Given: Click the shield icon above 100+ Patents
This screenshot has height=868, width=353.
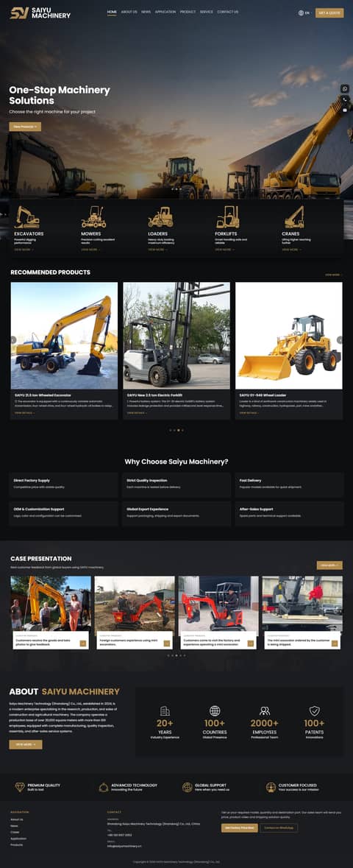Looking at the screenshot, I should point(314,710).
